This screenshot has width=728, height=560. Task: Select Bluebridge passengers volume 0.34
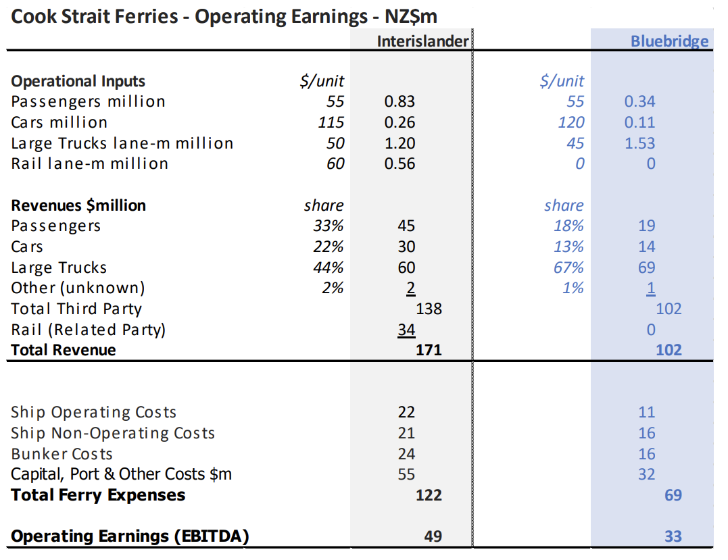[639, 101]
